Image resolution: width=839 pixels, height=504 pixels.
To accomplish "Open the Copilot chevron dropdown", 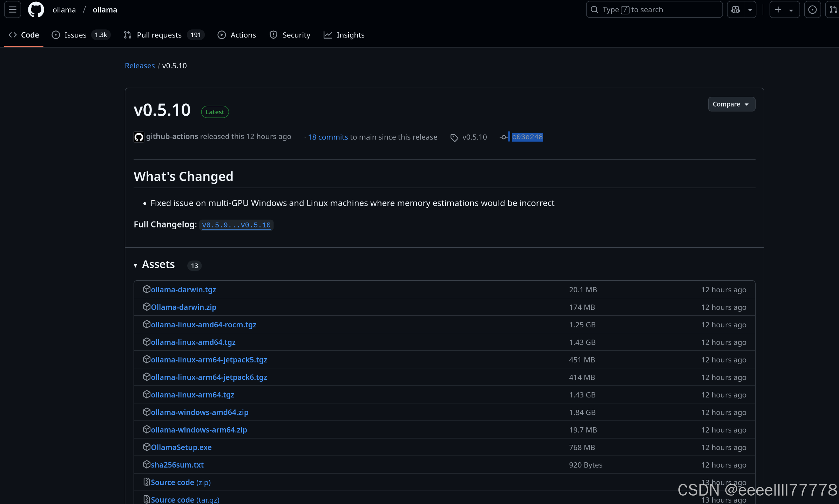I will pyautogui.click(x=750, y=9).
